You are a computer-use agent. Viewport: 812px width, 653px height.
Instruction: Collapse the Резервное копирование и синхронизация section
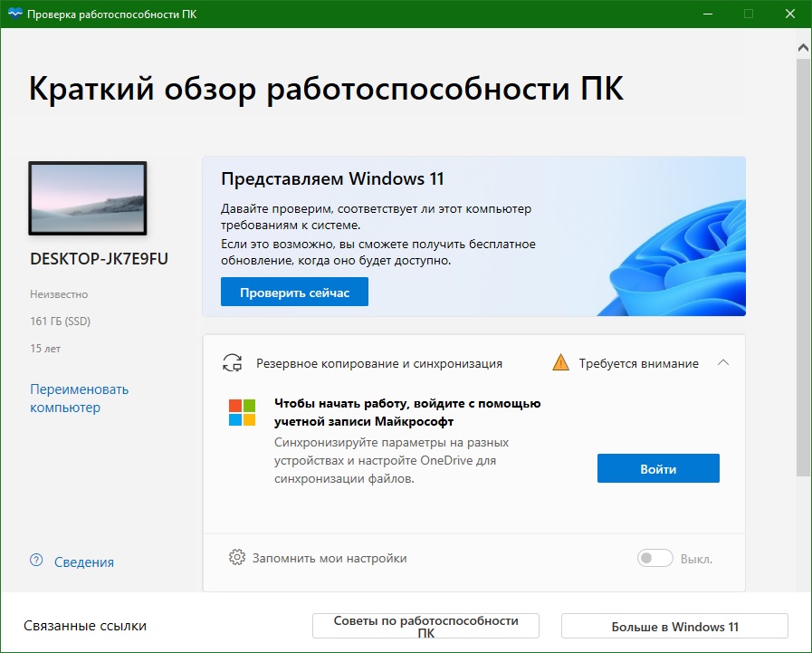coord(723,363)
